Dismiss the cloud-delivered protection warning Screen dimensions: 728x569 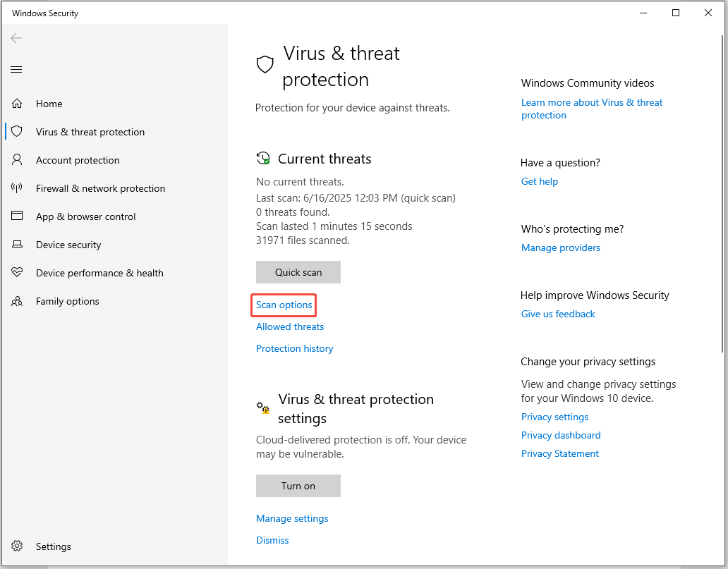pyautogui.click(x=272, y=540)
